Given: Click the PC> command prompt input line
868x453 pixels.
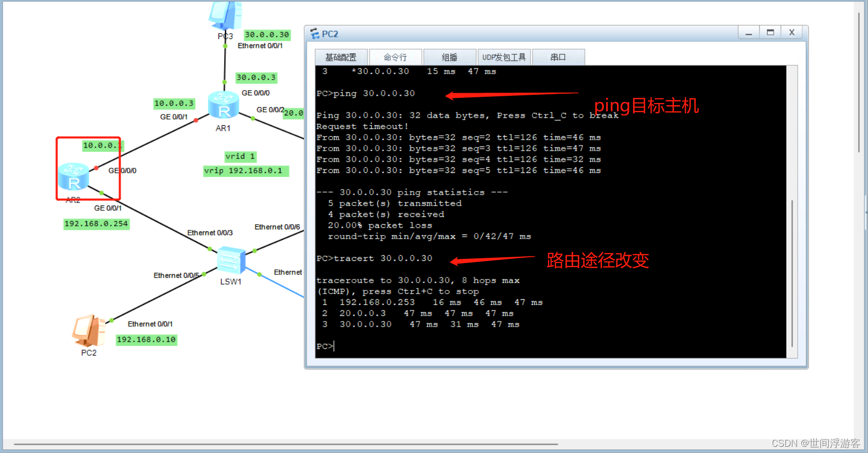Looking at the screenshot, I should (x=326, y=346).
